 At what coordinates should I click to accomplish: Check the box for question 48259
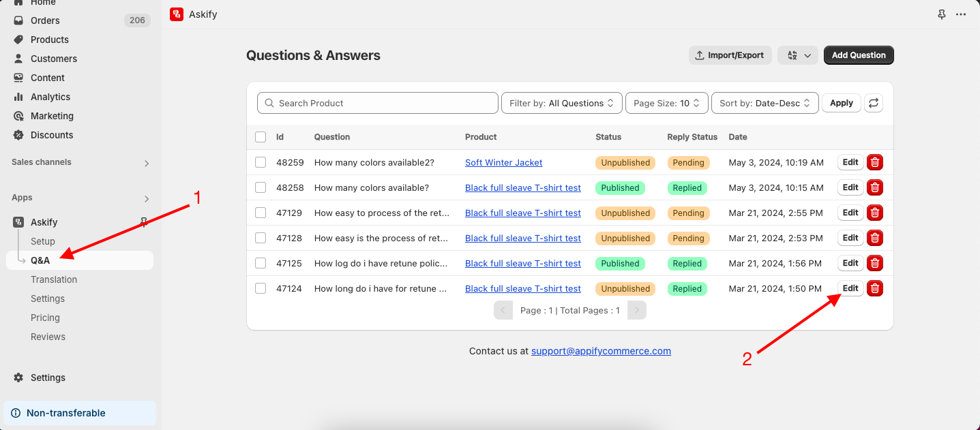pos(261,162)
